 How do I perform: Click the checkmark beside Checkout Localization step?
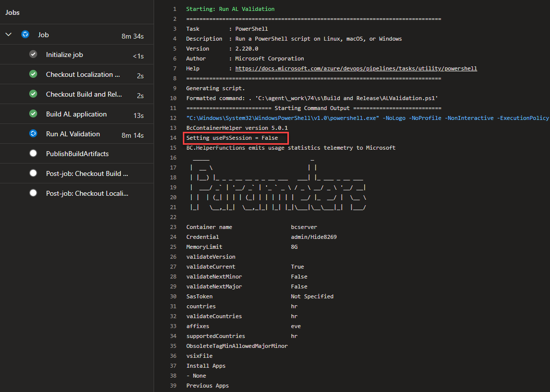tap(33, 74)
